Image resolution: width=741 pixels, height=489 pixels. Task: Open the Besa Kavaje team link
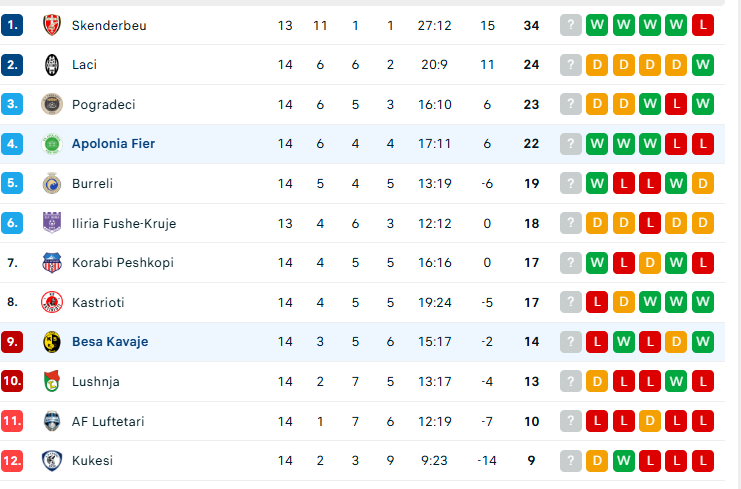pos(110,342)
